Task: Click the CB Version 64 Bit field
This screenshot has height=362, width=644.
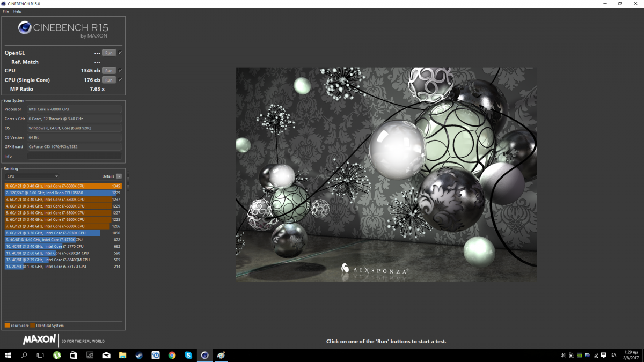Action: (x=75, y=137)
